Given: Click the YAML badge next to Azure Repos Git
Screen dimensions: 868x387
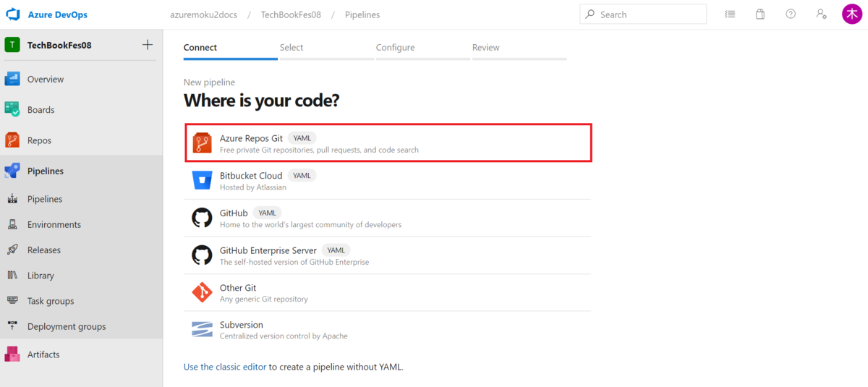Looking at the screenshot, I should (302, 137).
